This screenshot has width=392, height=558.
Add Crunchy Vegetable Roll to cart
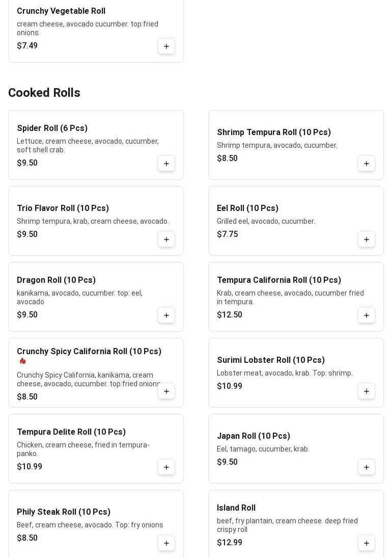pos(166,46)
